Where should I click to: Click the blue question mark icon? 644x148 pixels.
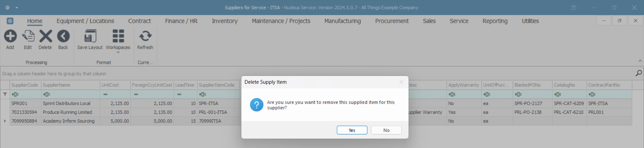(x=257, y=105)
